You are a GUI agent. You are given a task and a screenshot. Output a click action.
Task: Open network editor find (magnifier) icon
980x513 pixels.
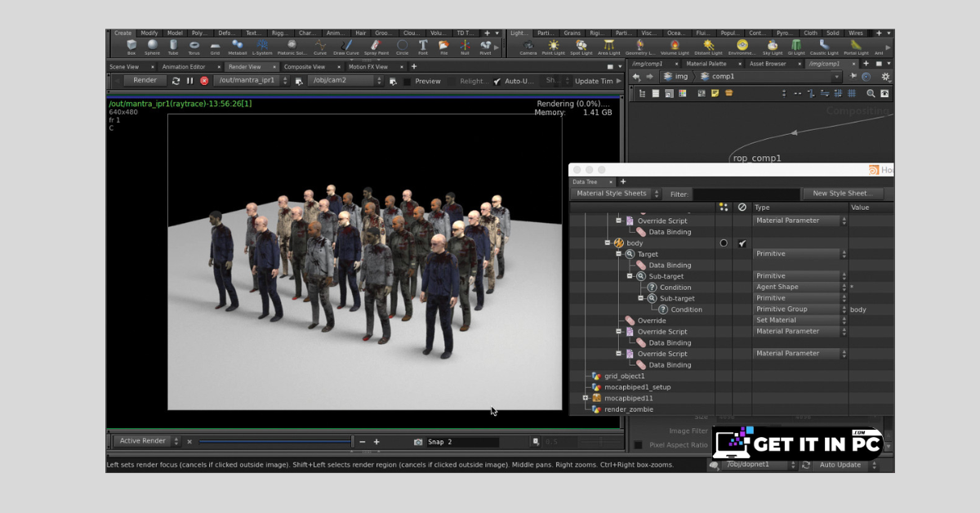coord(871,94)
